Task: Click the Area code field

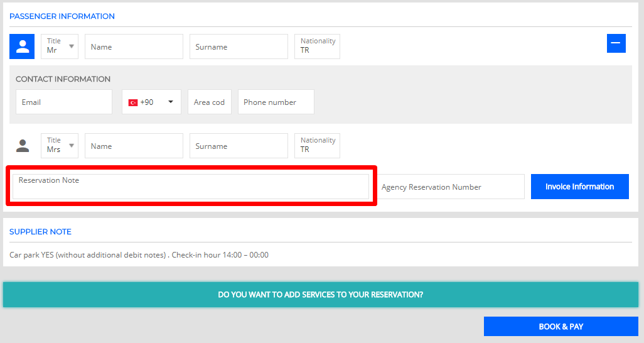Action: click(209, 102)
